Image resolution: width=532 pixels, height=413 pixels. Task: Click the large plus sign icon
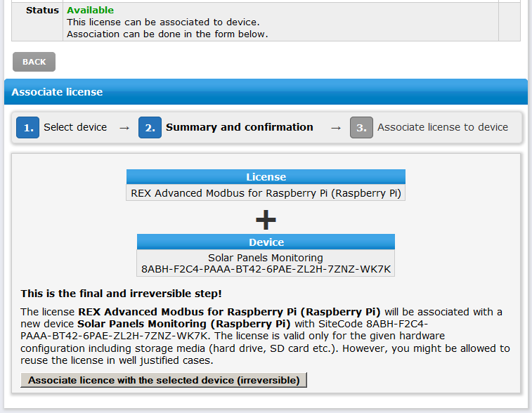pyautogui.click(x=266, y=220)
